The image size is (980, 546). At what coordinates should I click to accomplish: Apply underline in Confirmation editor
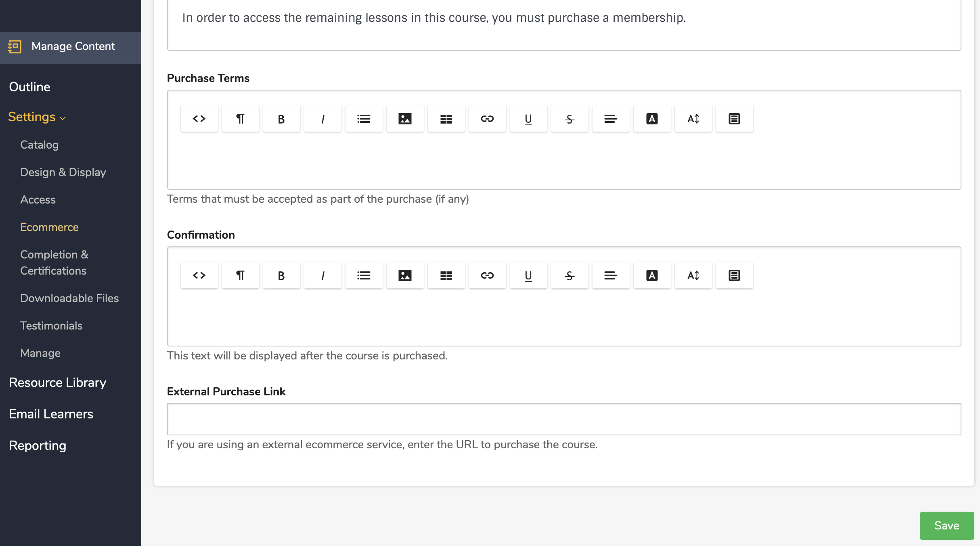point(529,275)
